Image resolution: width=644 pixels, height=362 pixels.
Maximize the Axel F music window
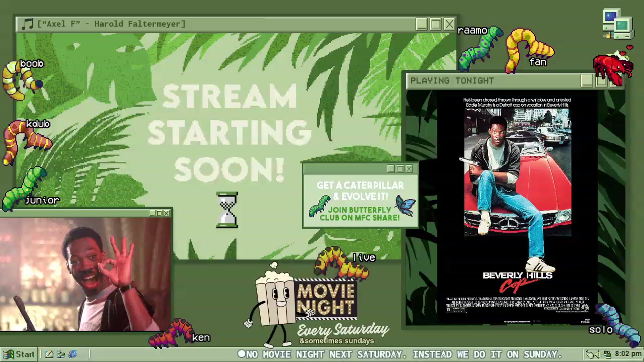tap(435, 24)
